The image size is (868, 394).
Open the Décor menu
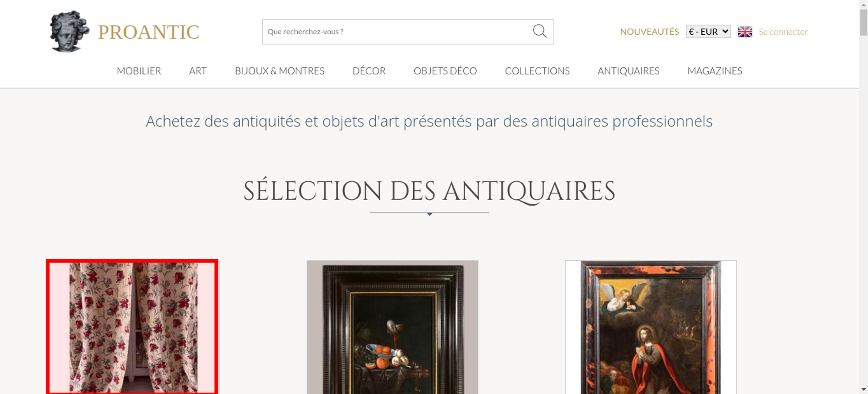tap(369, 71)
